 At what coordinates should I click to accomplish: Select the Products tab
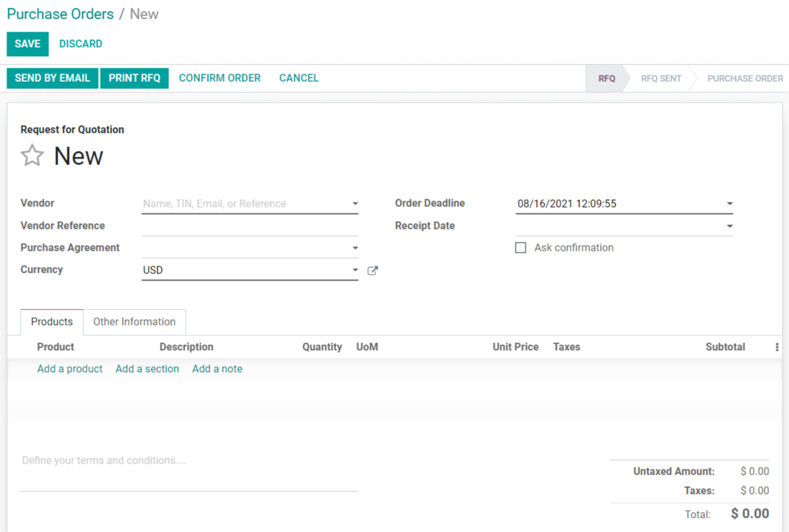52,322
